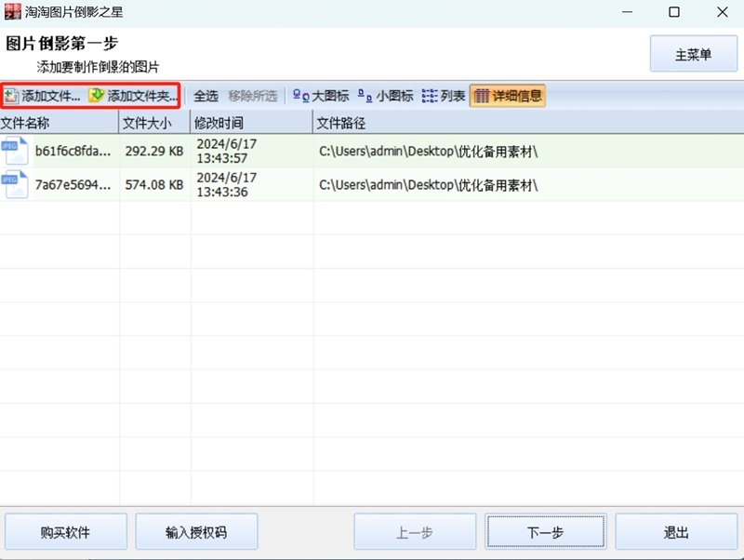This screenshot has height=560, width=744.
Task: Click modified time 2024/6/17 13:43:57
Action: [x=227, y=151]
